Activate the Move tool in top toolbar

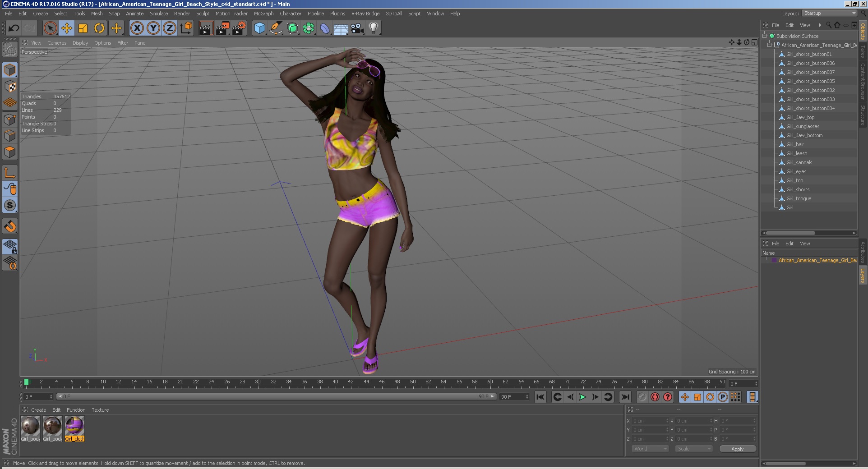tap(67, 28)
